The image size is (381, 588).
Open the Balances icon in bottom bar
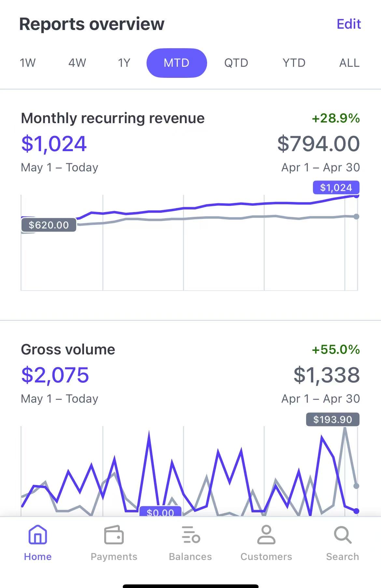click(x=190, y=535)
